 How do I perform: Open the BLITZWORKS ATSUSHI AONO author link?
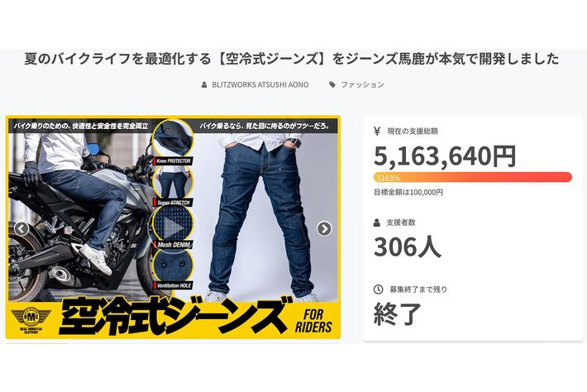click(260, 84)
